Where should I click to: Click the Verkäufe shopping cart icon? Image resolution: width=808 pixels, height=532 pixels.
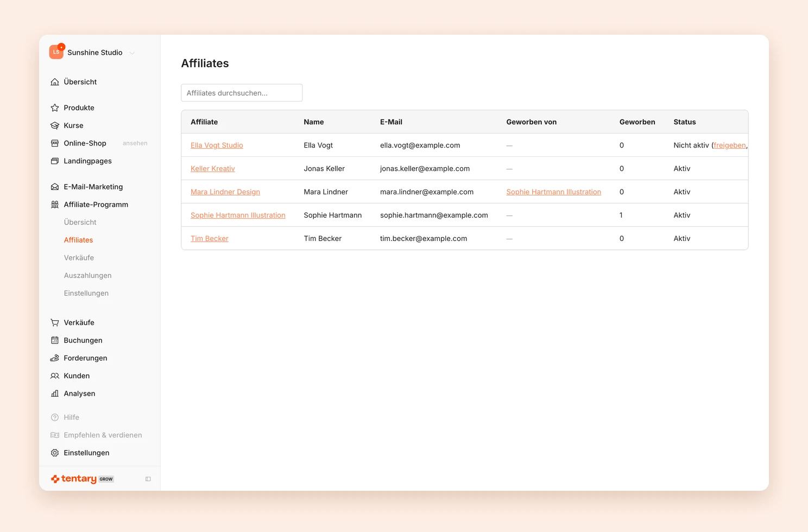55,322
